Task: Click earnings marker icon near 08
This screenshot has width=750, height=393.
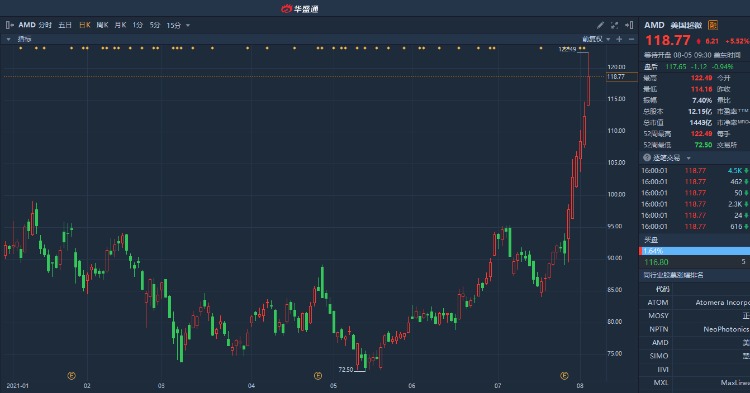Action: (564, 376)
